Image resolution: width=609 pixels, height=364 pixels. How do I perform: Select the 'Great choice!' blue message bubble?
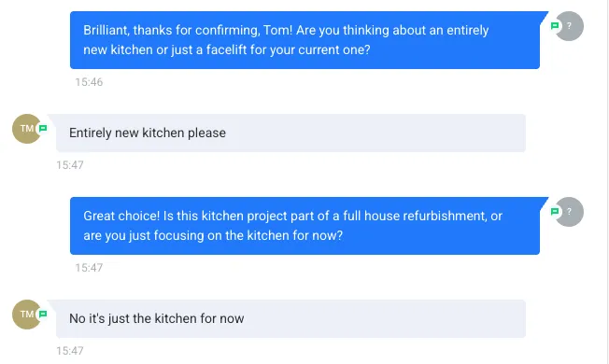(304, 226)
